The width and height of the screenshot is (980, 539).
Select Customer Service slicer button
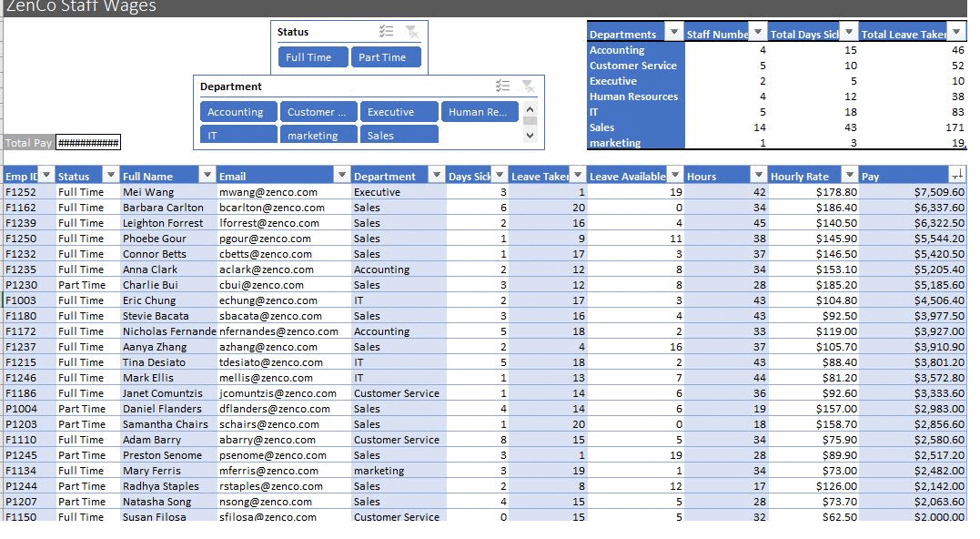click(x=318, y=112)
